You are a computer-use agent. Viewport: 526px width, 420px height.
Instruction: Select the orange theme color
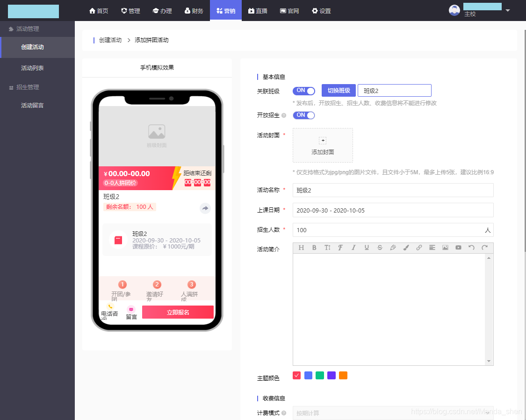[343, 376]
